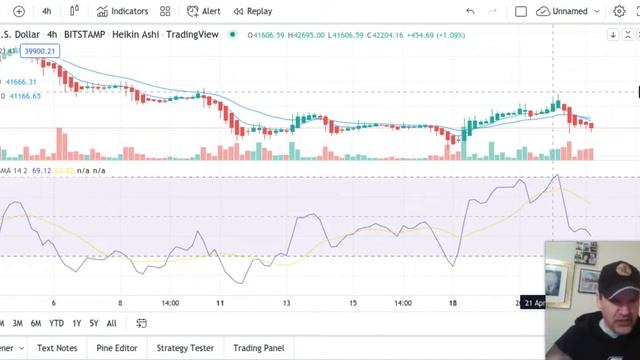Select the layout square icon
640x360 pixels.
(x=521, y=11)
